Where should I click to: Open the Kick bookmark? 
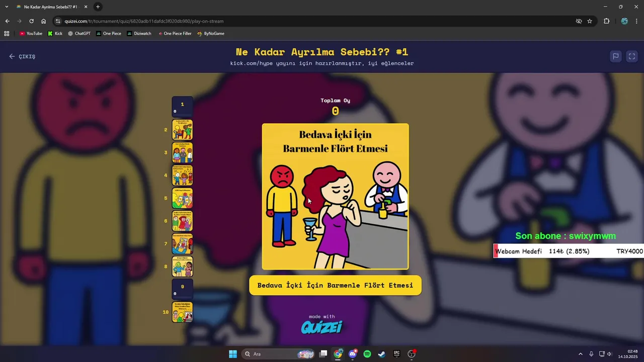point(55,33)
